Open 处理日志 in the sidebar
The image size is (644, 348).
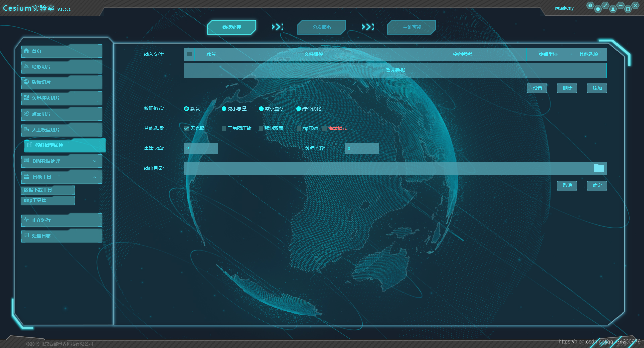tap(62, 236)
